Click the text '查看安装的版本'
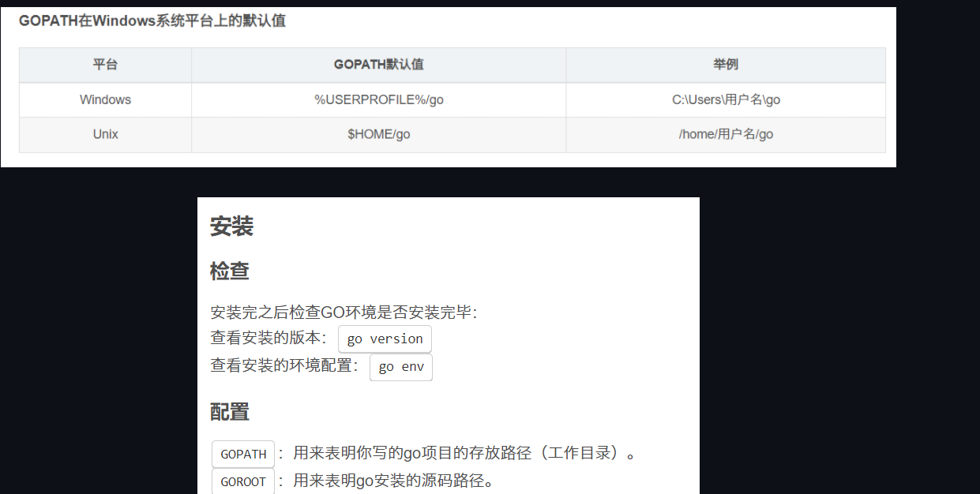980x494 pixels. coord(265,338)
